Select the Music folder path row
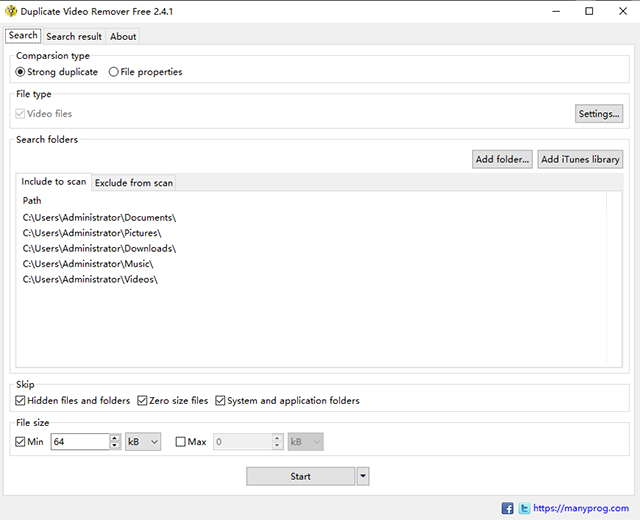Image resolution: width=640 pixels, height=520 pixels. [311, 264]
